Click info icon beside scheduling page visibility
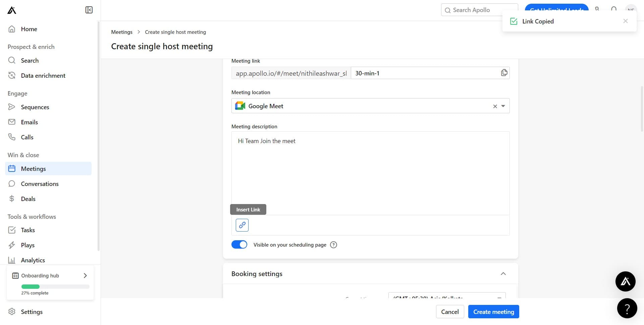Screen dimensions: 644x325 [x=333, y=245]
